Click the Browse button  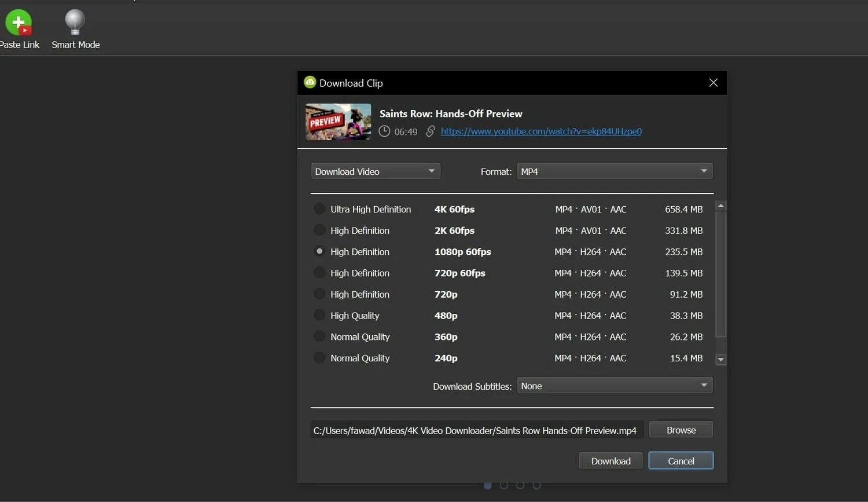pyautogui.click(x=681, y=430)
